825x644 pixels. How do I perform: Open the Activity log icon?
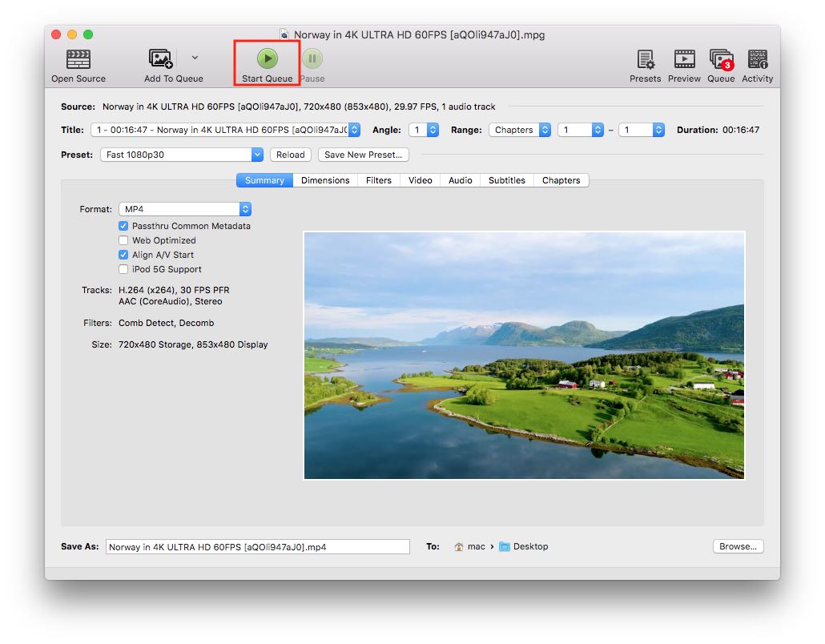coord(757,59)
